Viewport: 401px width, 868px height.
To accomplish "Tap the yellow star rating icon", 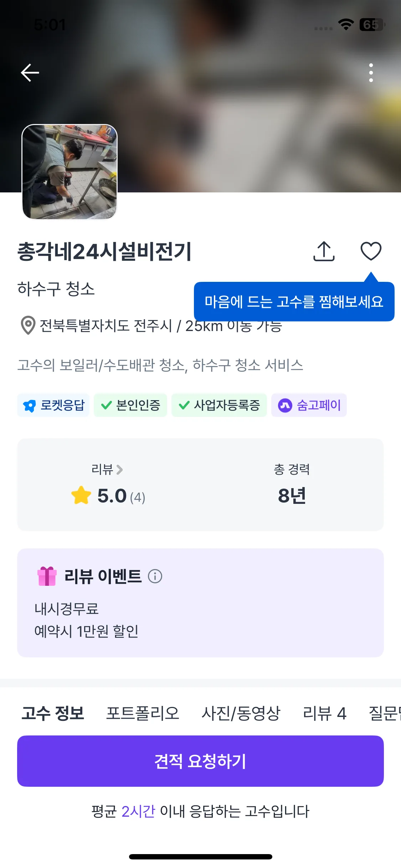I will [x=81, y=496].
